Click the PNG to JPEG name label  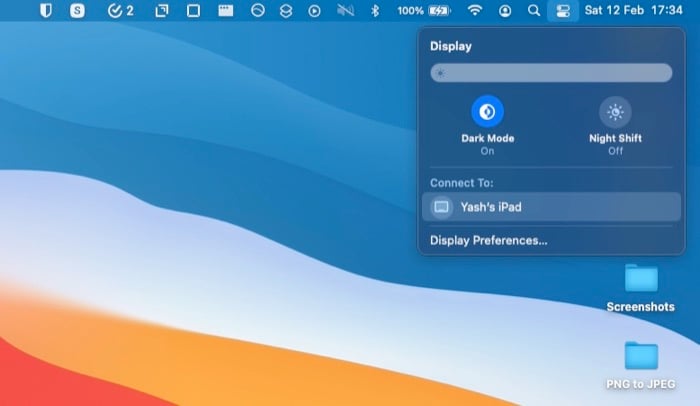coord(641,384)
